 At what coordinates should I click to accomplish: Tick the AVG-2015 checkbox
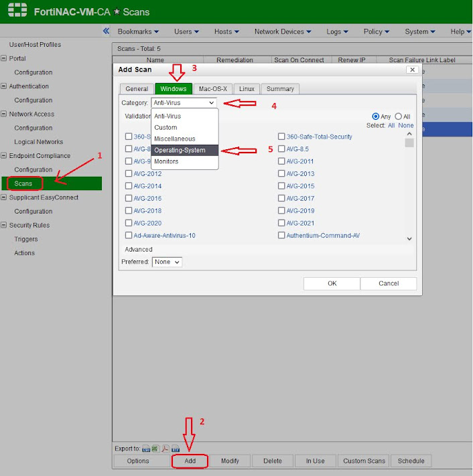(281, 186)
